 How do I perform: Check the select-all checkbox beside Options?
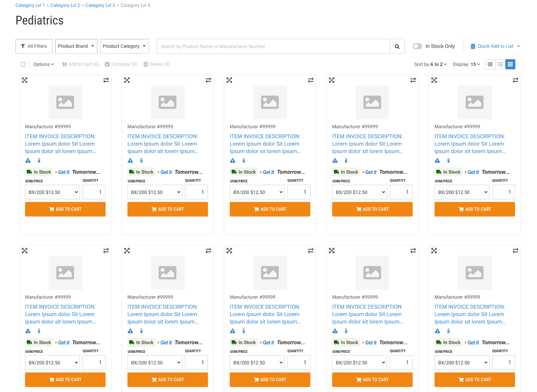tap(23, 64)
